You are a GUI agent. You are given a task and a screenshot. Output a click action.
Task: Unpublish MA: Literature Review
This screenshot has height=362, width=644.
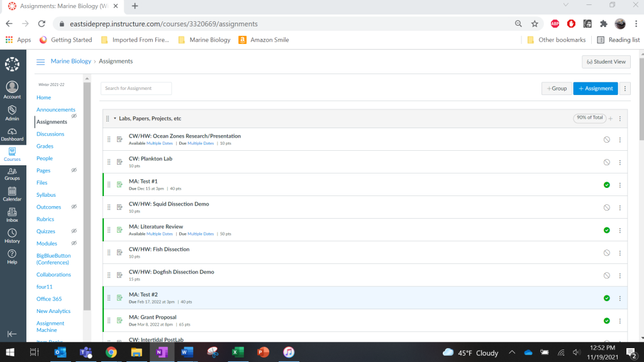click(x=607, y=230)
